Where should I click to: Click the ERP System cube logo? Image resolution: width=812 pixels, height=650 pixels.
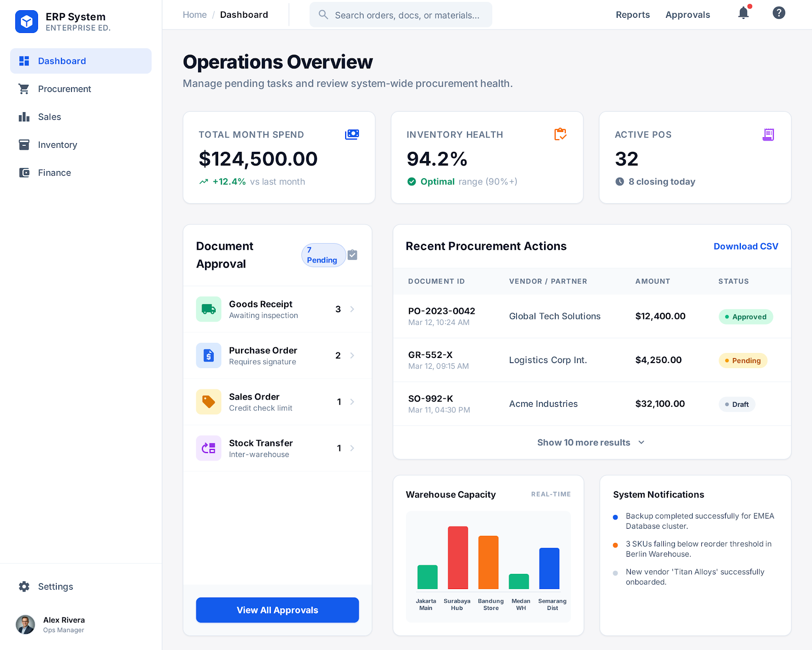[26, 21]
